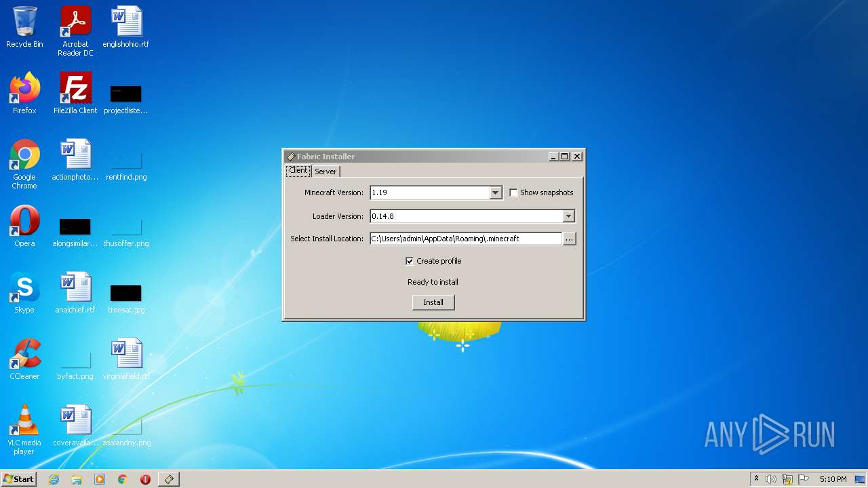Launch Firefox from the desktop
The height and width of the screenshot is (488, 868).
pyautogui.click(x=24, y=94)
